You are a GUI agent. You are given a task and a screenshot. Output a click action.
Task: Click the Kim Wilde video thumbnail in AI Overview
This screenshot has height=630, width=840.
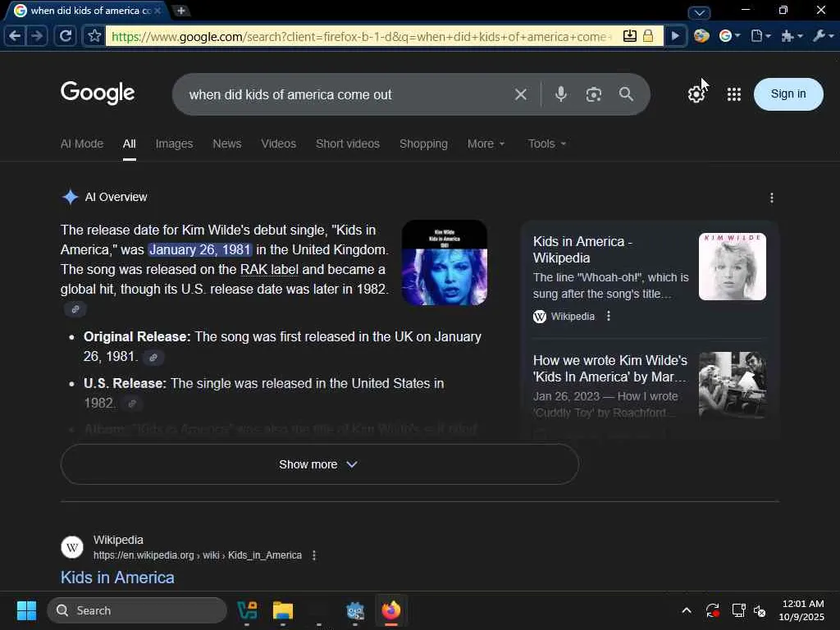tap(444, 262)
